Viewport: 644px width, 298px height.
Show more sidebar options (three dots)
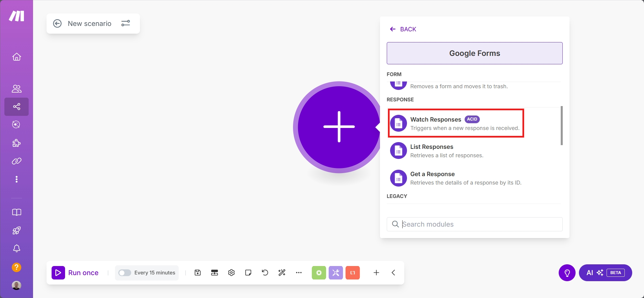click(17, 179)
